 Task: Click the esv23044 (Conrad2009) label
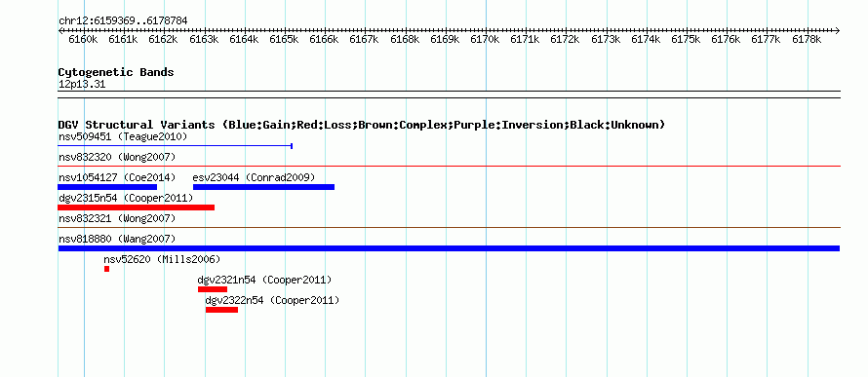coord(254,177)
